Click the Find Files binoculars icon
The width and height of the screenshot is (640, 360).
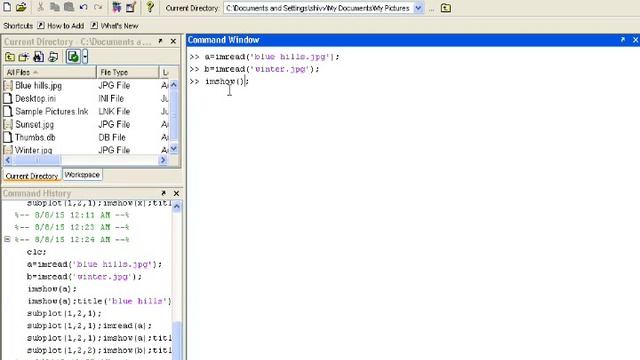pos(38,57)
